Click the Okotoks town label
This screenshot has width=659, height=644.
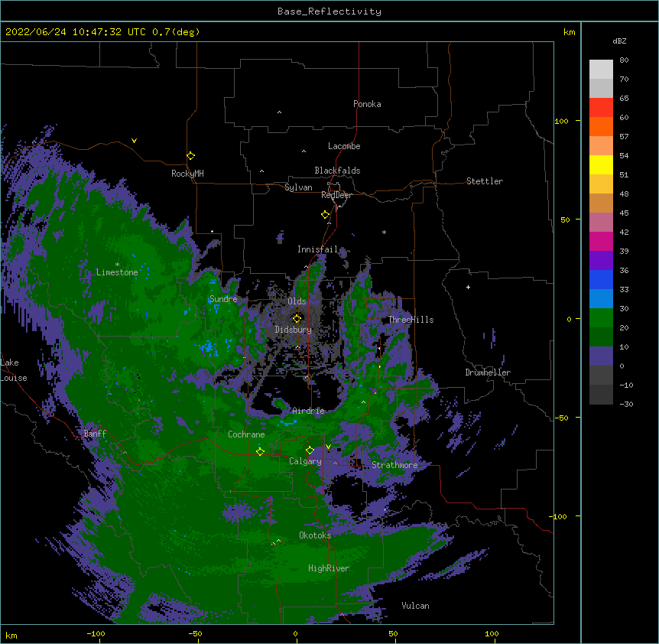pos(315,535)
